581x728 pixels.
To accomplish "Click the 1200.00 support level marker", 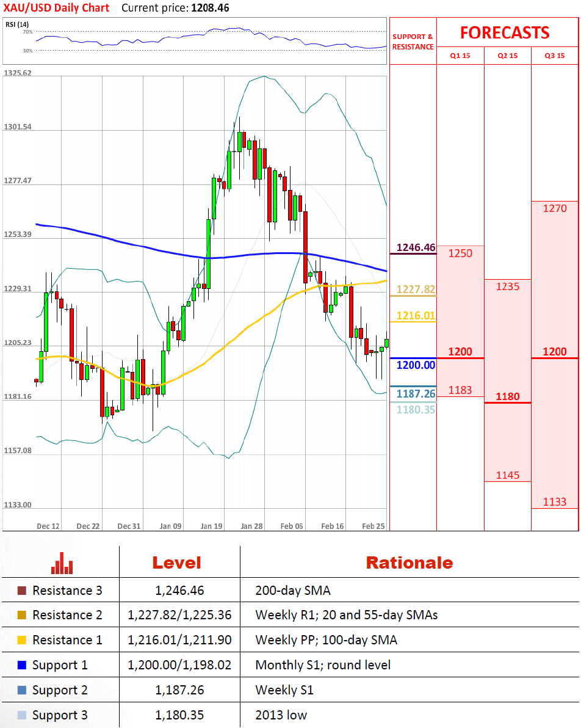I will (x=416, y=365).
